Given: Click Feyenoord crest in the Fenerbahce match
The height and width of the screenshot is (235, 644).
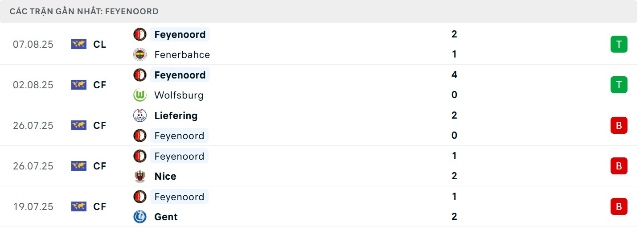Looking at the screenshot, I should (140, 34).
